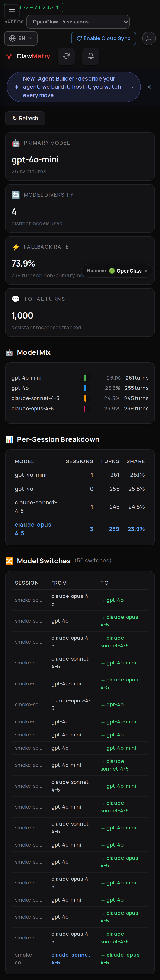Viewport: 160px width, 980px height.
Task: Click the orange claude-sonnet-4-5 color bar
Action: [85, 398]
